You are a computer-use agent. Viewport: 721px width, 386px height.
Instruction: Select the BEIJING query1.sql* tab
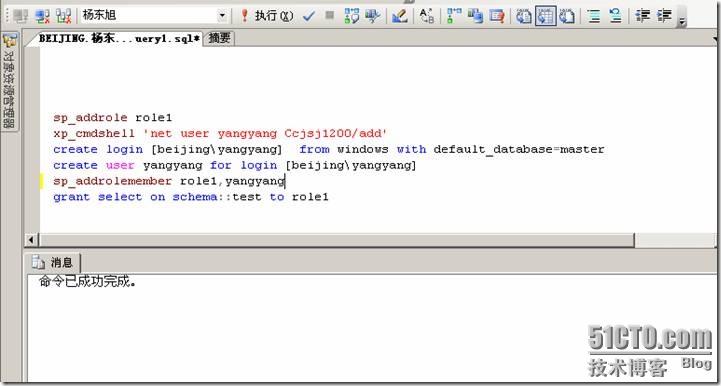[x=119, y=39]
